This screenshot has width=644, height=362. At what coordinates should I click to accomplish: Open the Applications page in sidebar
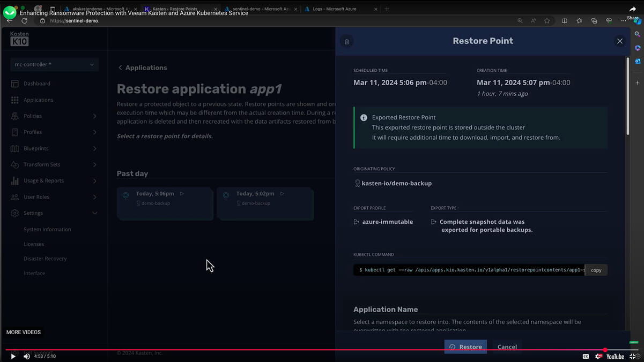click(38, 100)
